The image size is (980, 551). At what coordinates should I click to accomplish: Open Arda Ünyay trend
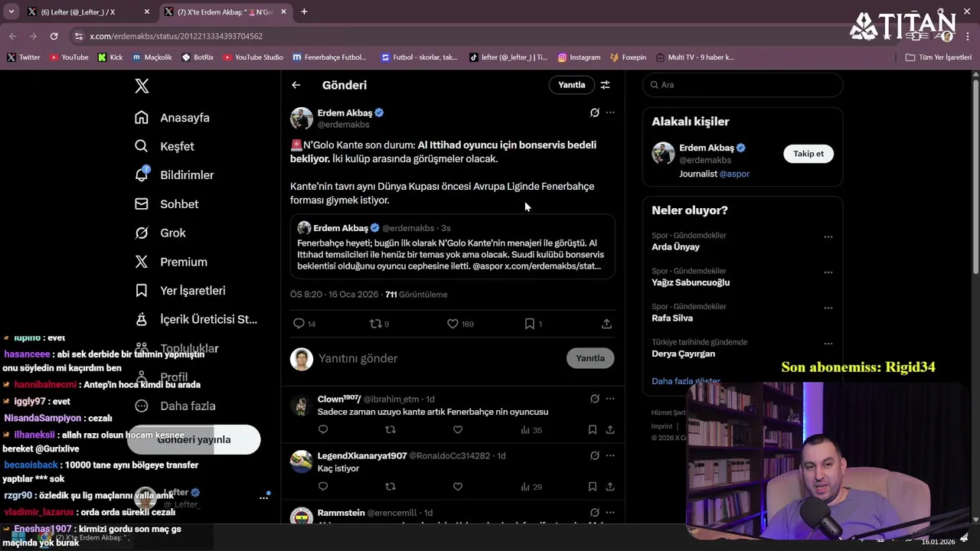coord(675,247)
